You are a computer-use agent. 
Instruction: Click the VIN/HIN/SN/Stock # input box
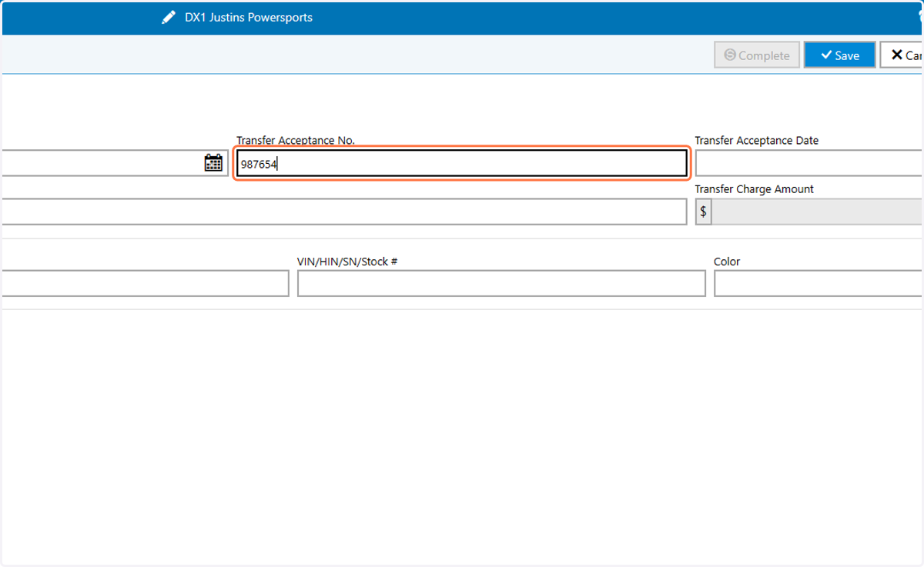coord(501,283)
